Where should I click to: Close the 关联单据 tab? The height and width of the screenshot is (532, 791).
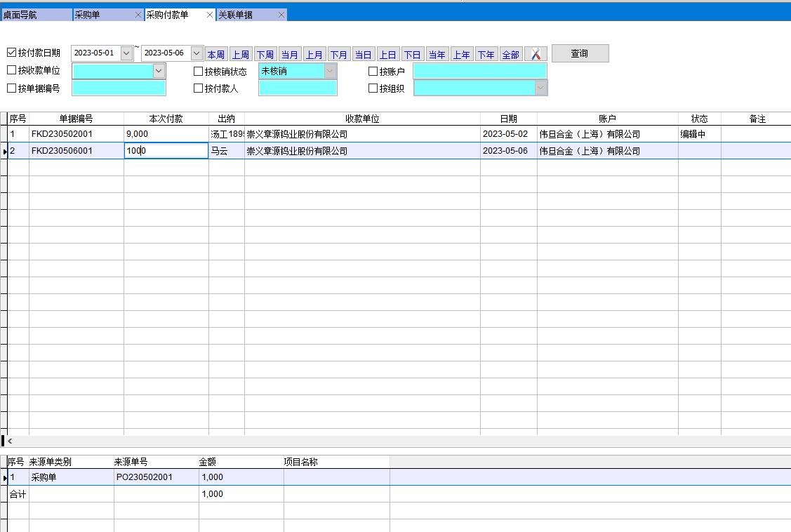(281, 15)
